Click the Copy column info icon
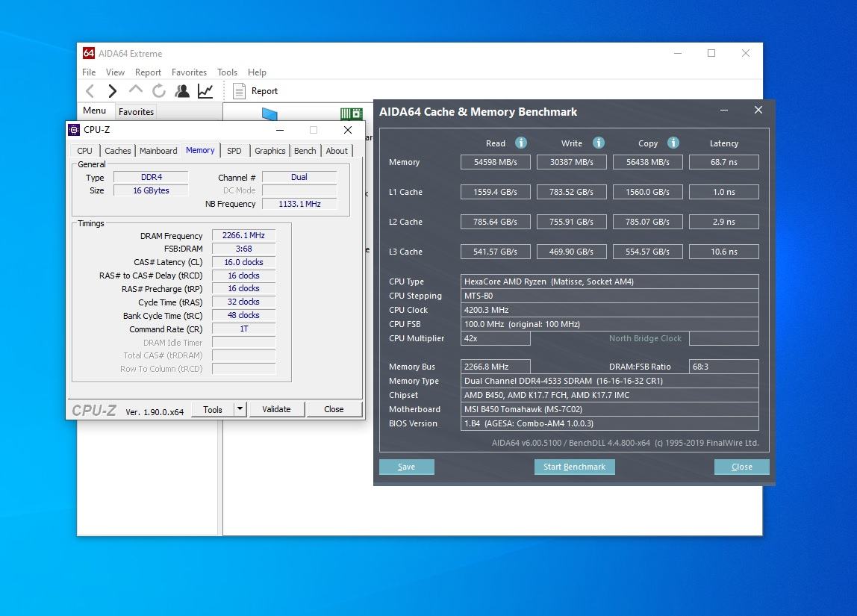Screen dimensions: 857x616 pos(673,143)
